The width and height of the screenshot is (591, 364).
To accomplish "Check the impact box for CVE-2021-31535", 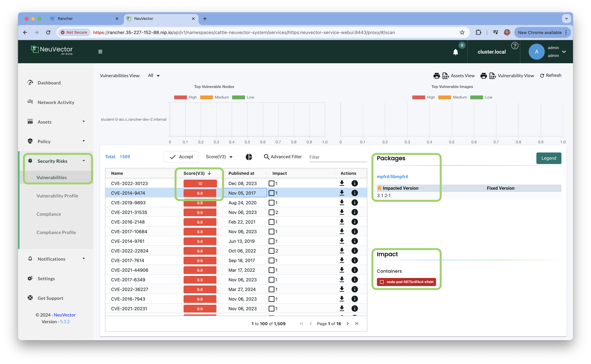I will point(271,212).
